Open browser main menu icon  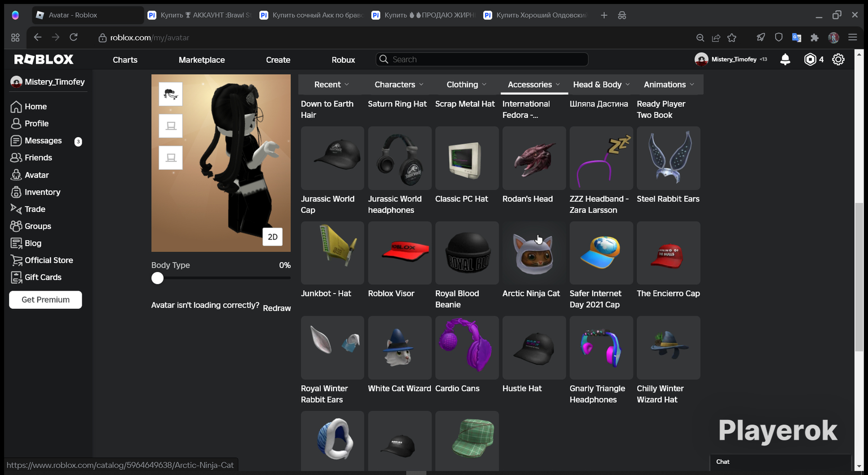[853, 38]
